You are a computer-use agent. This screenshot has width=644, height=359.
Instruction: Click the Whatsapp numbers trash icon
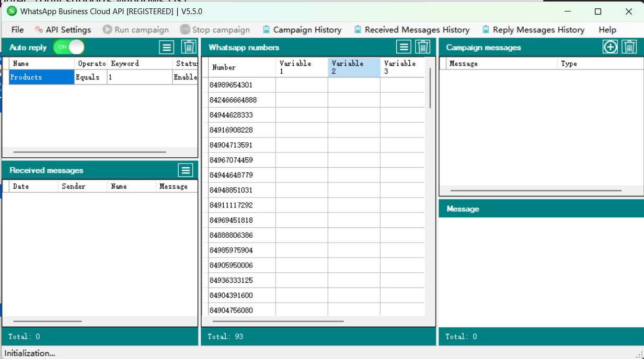coord(422,48)
